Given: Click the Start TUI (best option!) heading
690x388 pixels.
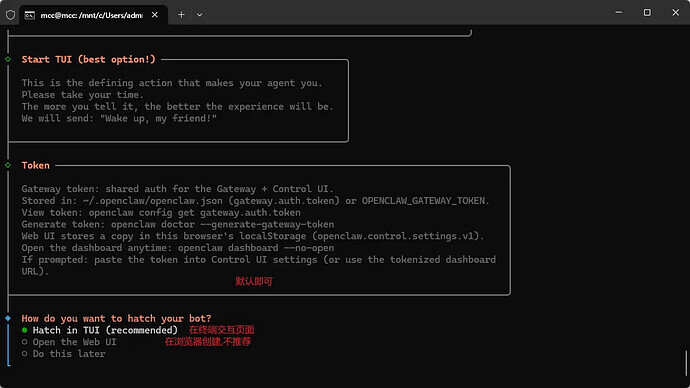Looking at the screenshot, I should click(88, 59).
